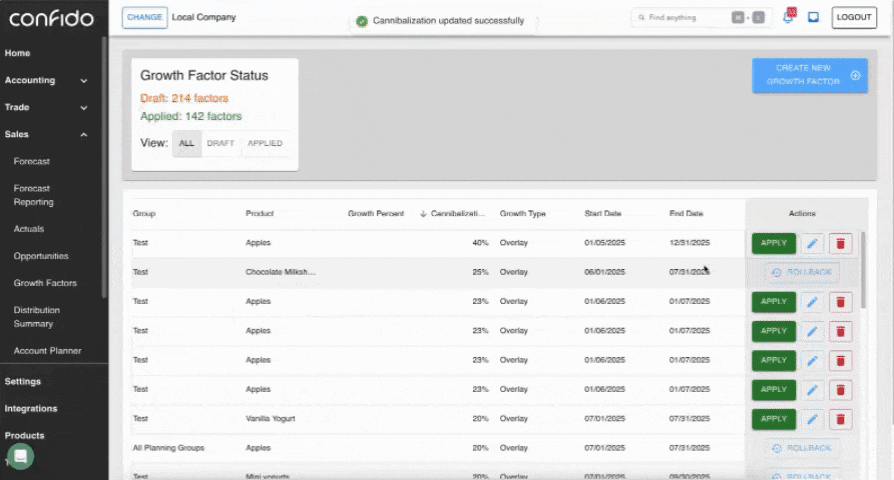Viewport: 894px width, 480px height.
Task: Switch view filter to APPLIED
Action: tap(265, 143)
